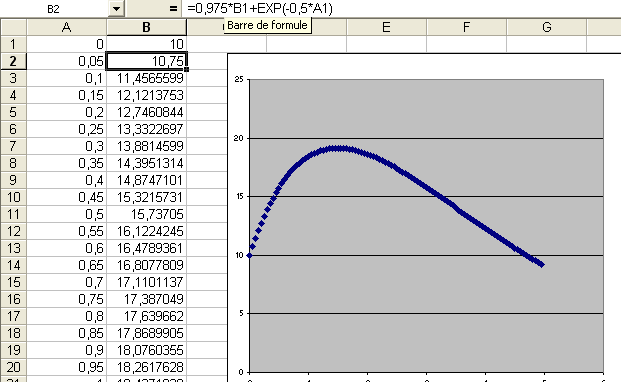Select row 10 header
Viewport: 621px width, 382px height.
coord(13,197)
